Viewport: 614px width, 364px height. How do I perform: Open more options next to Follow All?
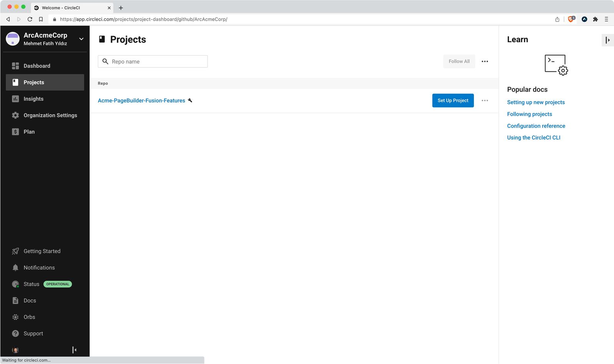click(x=485, y=61)
